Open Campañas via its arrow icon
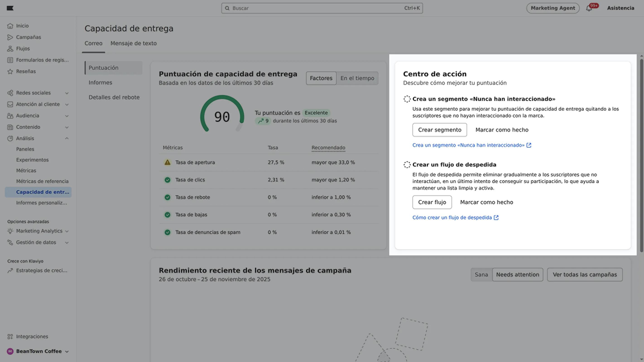This screenshot has width=644, height=362. point(10,37)
